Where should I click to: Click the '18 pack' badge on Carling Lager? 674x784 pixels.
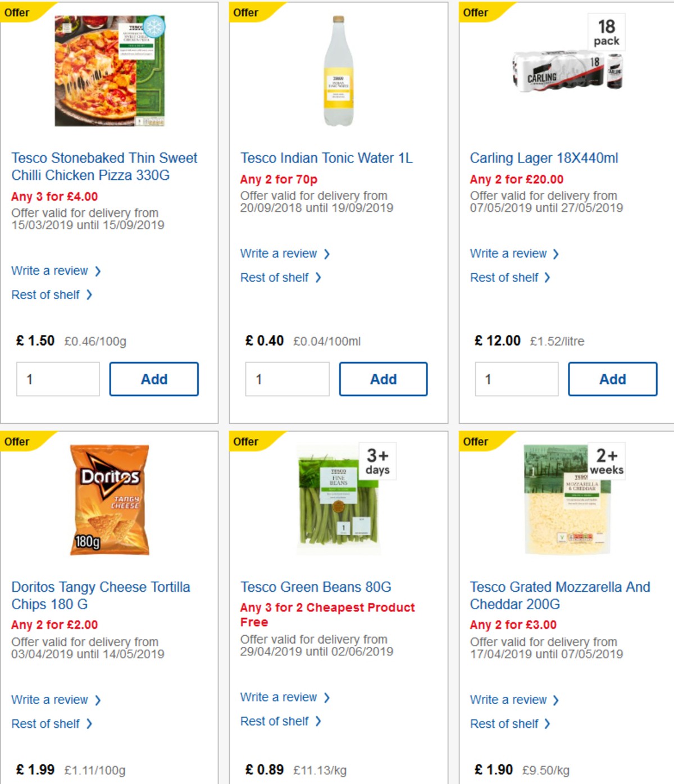605,32
